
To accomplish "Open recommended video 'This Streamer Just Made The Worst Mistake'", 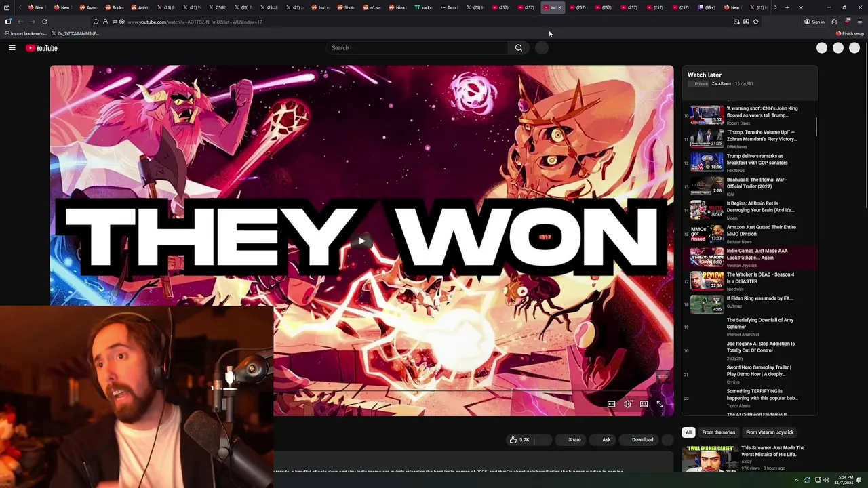I will pos(772,451).
